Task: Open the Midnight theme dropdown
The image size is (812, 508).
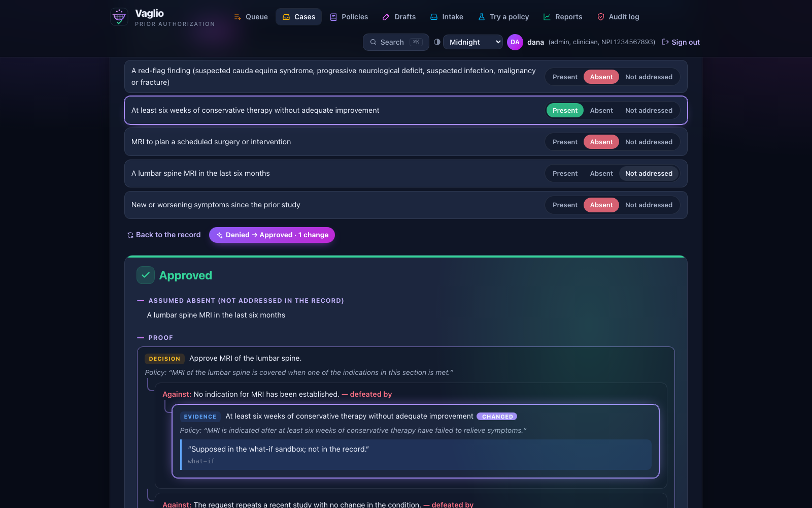Action: tap(473, 42)
